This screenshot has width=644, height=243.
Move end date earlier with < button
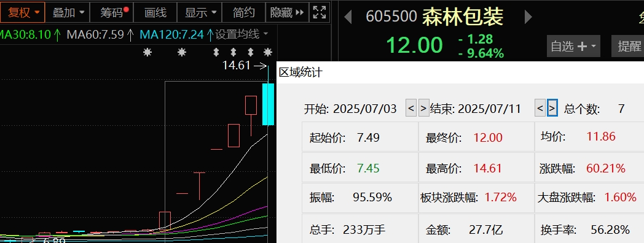point(540,109)
